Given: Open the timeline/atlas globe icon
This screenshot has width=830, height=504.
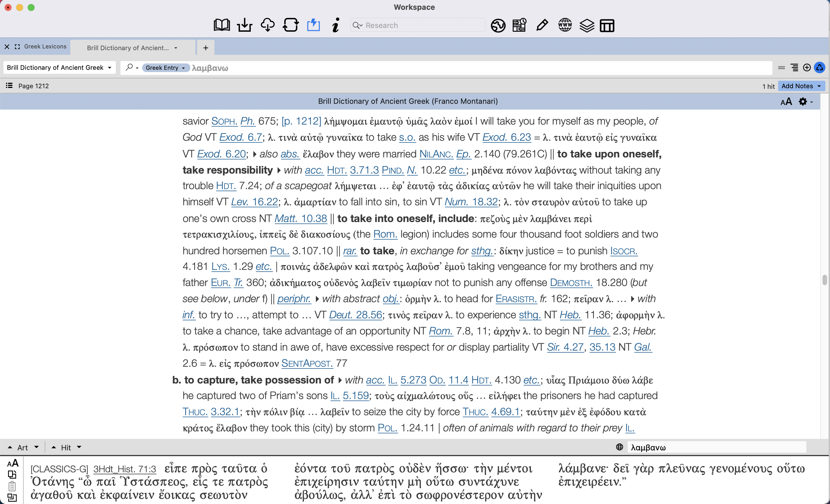Looking at the screenshot, I should [x=498, y=25].
